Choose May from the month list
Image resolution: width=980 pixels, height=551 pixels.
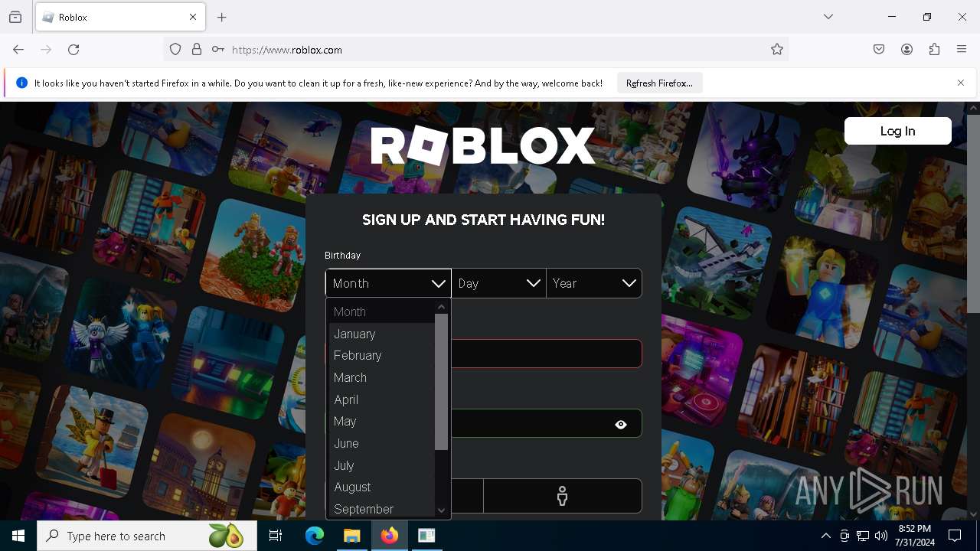[x=381, y=421]
